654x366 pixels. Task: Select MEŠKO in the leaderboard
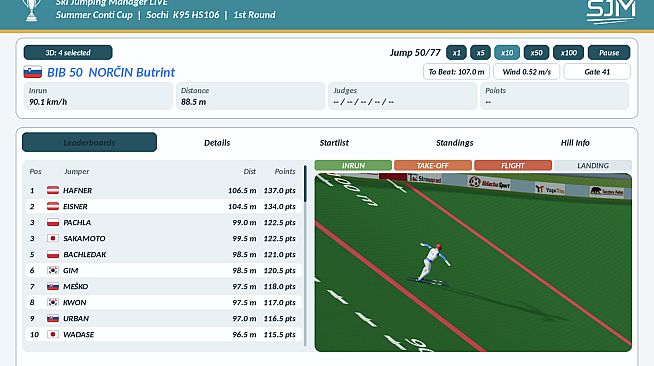pyautogui.click(x=164, y=286)
